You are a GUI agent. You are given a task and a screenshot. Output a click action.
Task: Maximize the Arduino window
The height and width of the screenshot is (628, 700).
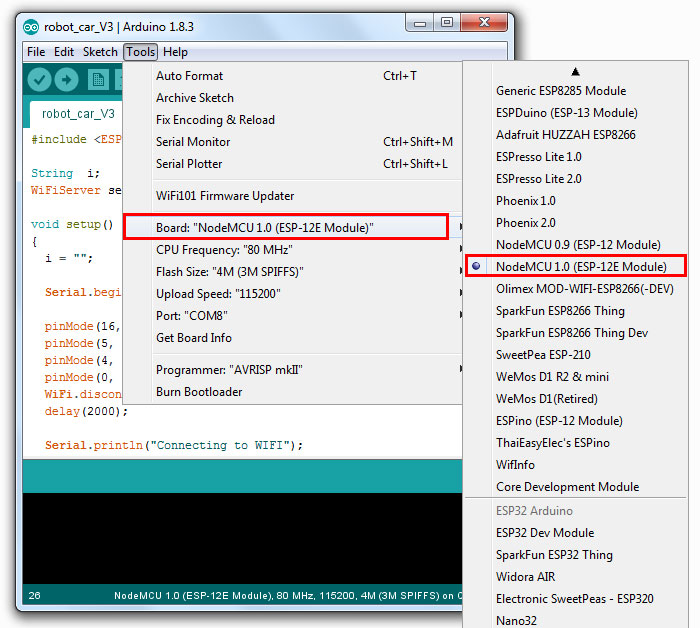(447, 22)
